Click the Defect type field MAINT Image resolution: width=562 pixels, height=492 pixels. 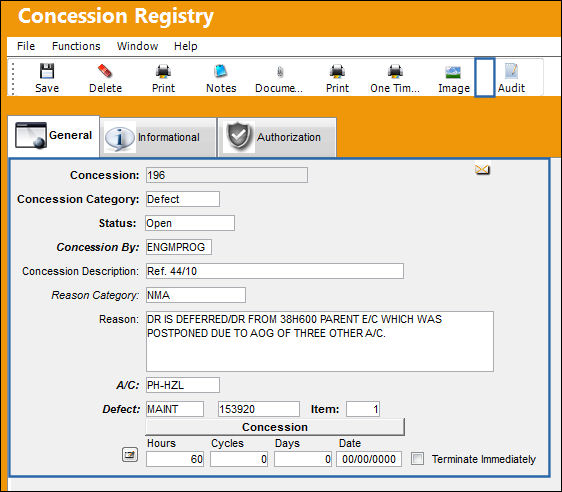[175, 409]
